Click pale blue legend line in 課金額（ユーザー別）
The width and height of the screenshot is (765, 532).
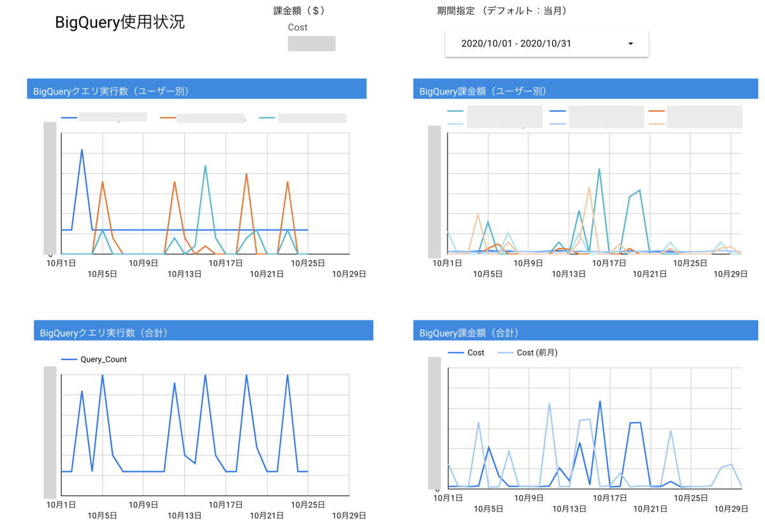click(x=557, y=124)
